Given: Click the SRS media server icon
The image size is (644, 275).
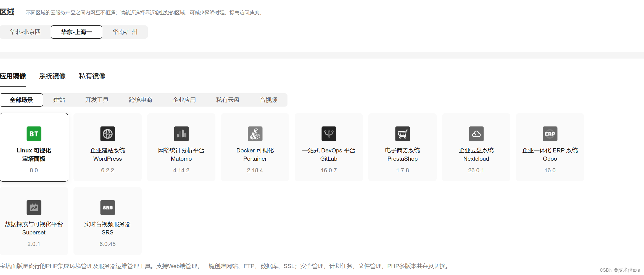Looking at the screenshot, I should [x=108, y=208].
